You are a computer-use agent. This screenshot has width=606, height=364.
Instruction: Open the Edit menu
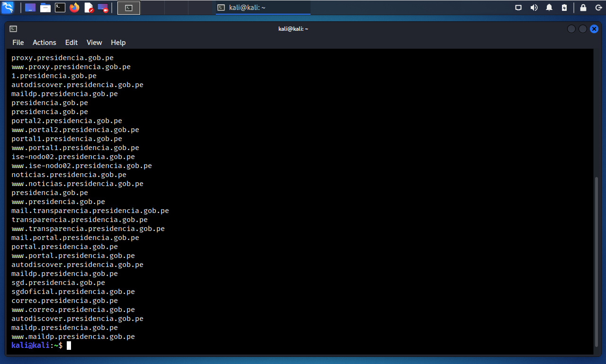coord(71,43)
